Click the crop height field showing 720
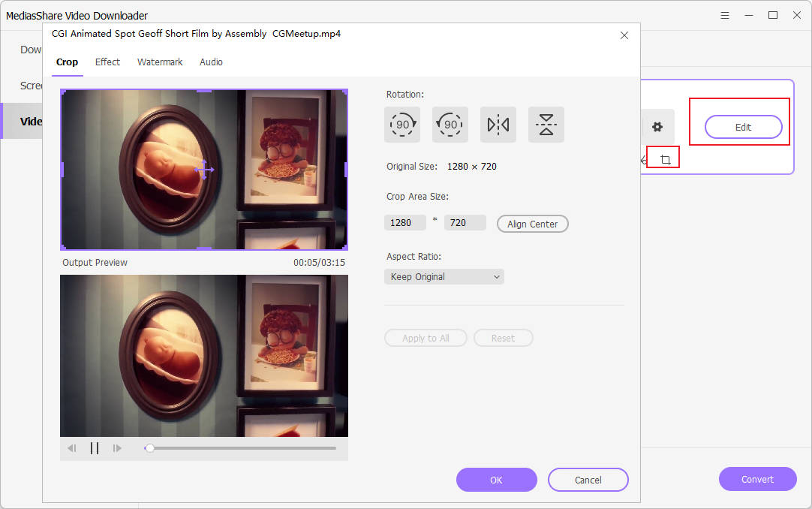The height and width of the screenshot is (509, 812). pos(465,223)
